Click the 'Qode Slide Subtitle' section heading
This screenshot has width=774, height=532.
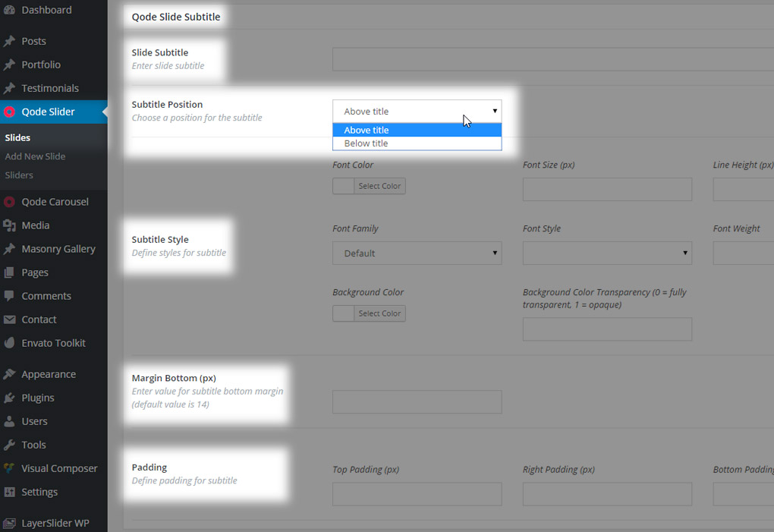click(176, 17)
